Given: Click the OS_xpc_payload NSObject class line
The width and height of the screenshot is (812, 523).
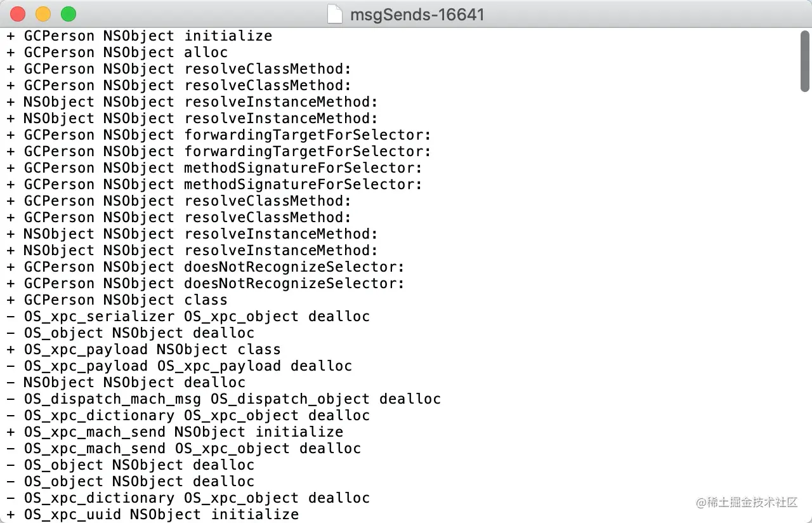Looking at the screenshot, I should click(x=144, y=349).
